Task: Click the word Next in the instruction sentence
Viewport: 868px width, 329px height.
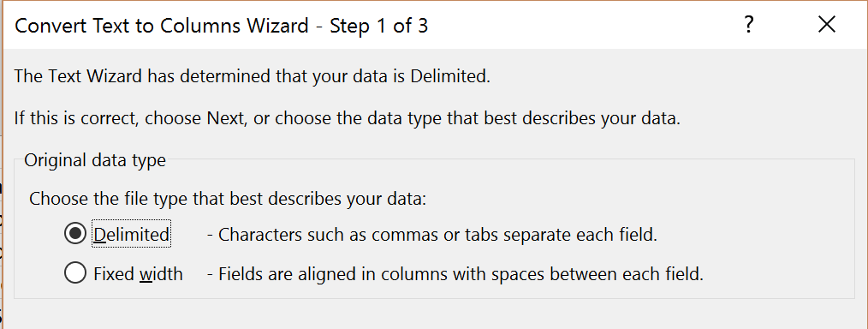Action: [x=225, y=118]
